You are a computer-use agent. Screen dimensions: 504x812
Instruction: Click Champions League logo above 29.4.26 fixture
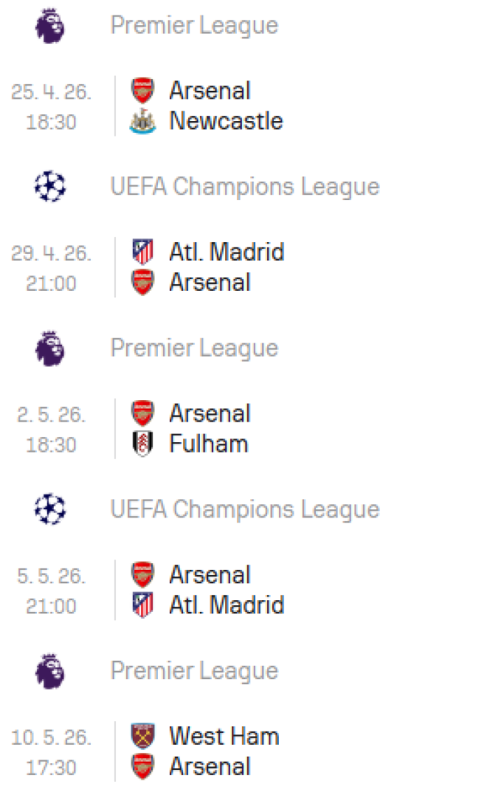[50, 187]
